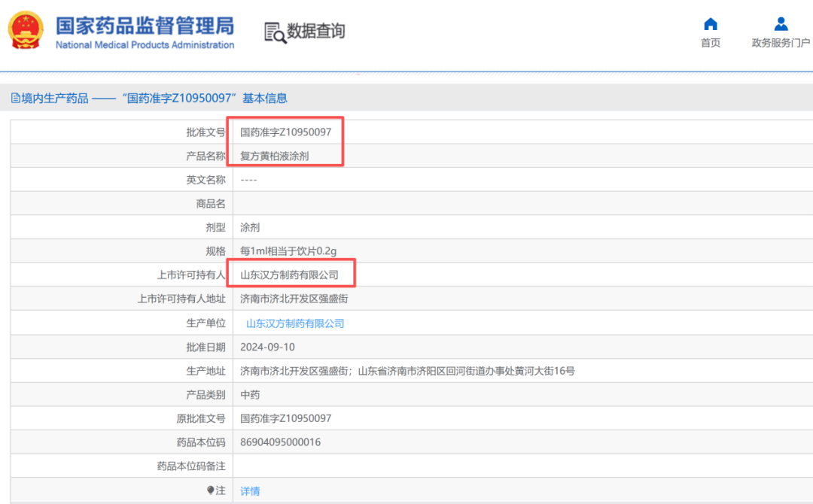
Task: Click the 药品本位码备注 label
Action: pos(191,466)
